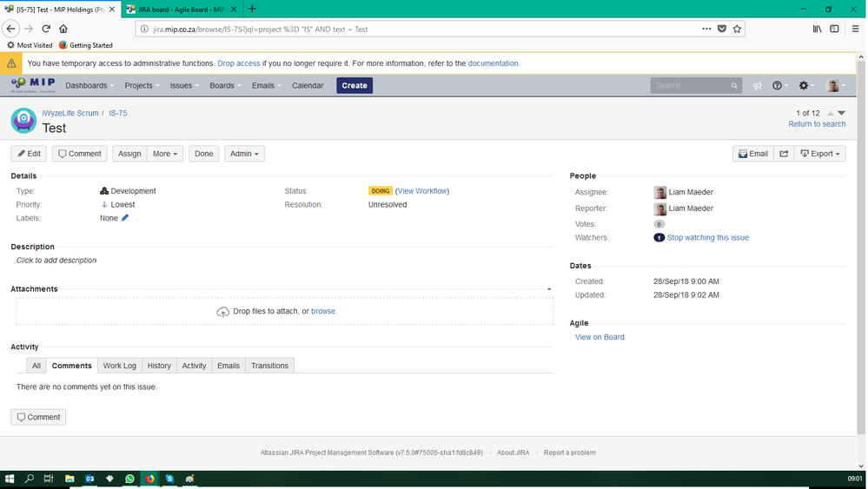Viewport: 868px width, 489px height.
Task: Click the Pocket save icon in address bar
Action: pyautogui.click(x=722, y=29)
